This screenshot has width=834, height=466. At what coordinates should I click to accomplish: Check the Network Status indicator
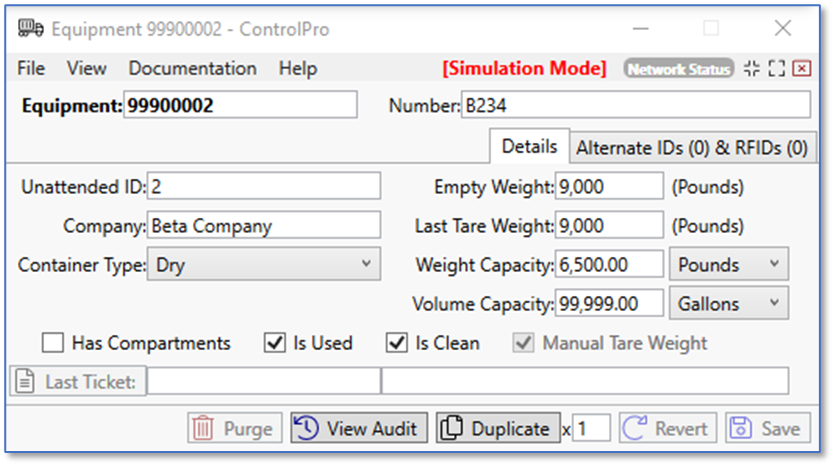678,68
